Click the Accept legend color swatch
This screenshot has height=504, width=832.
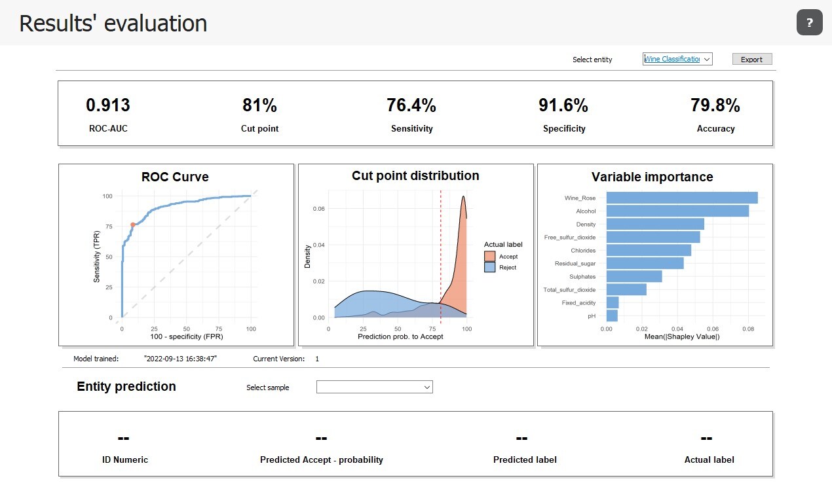coord(490,257)
